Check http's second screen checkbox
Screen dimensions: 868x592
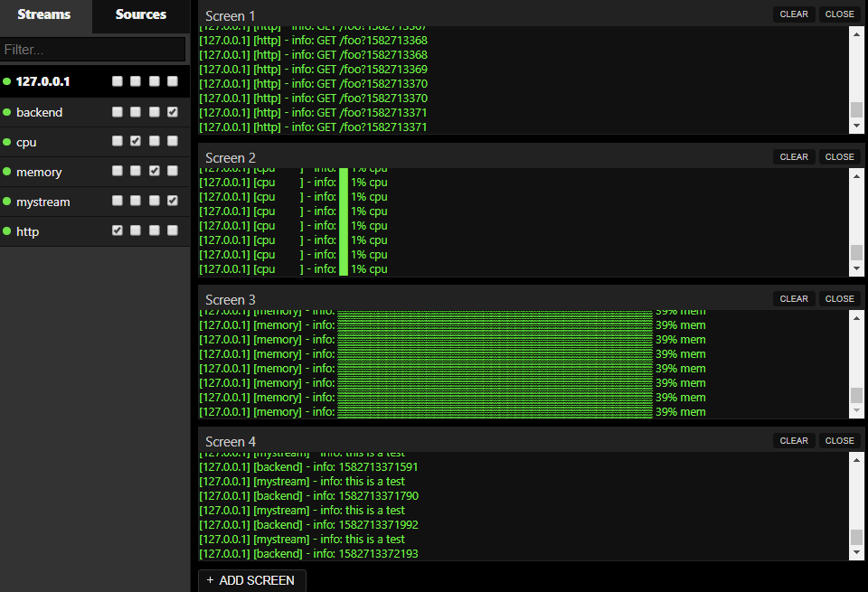point(136,230)
